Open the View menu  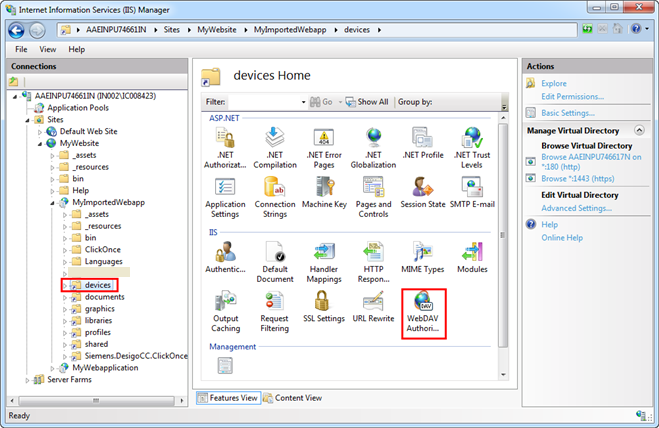[48, 49]
